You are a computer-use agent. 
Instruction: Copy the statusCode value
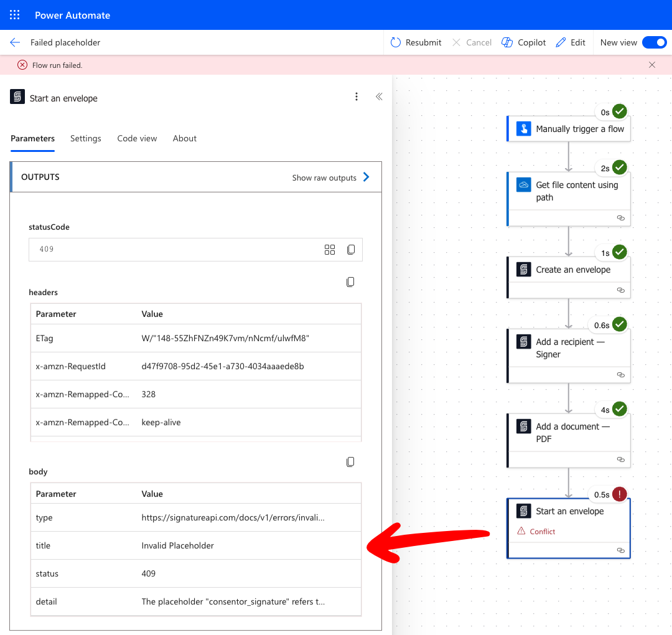pyautogui.click(x=351, y=250)
